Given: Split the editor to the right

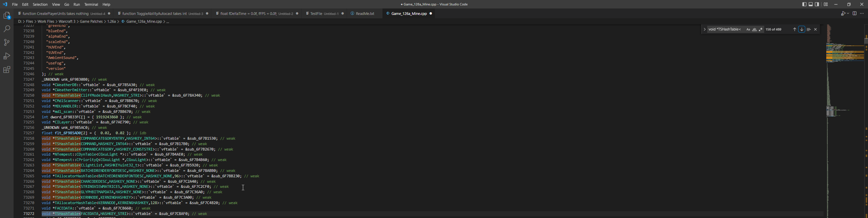Looking at the screenshot, I should point(854,14).
